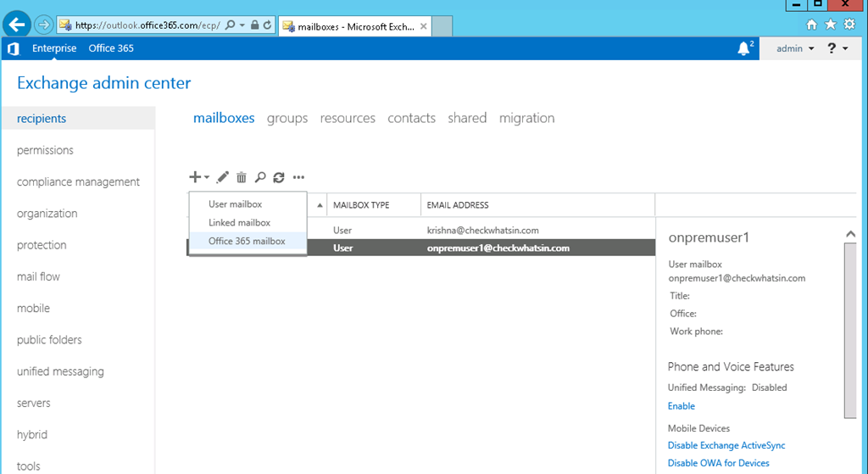The width and height of the screenshot is (868, 474).
Task: Click the edit pencil icon
Action: tap(223, 177)
